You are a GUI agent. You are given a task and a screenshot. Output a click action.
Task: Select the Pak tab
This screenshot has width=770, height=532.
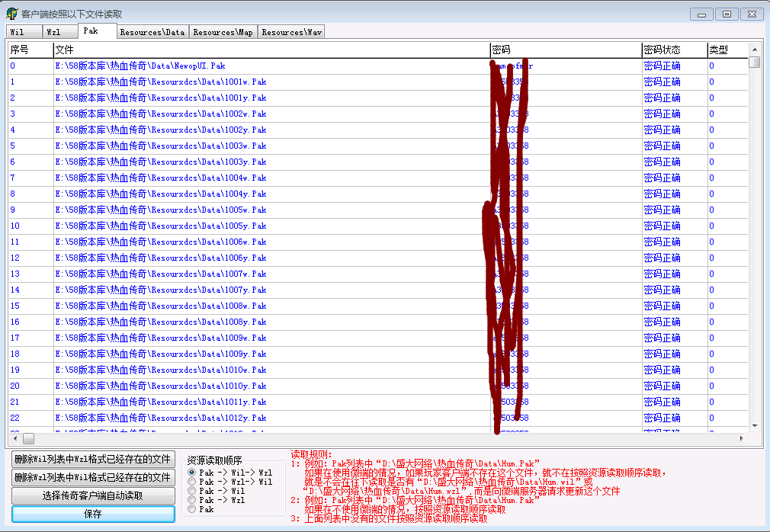tap(98, 31)
